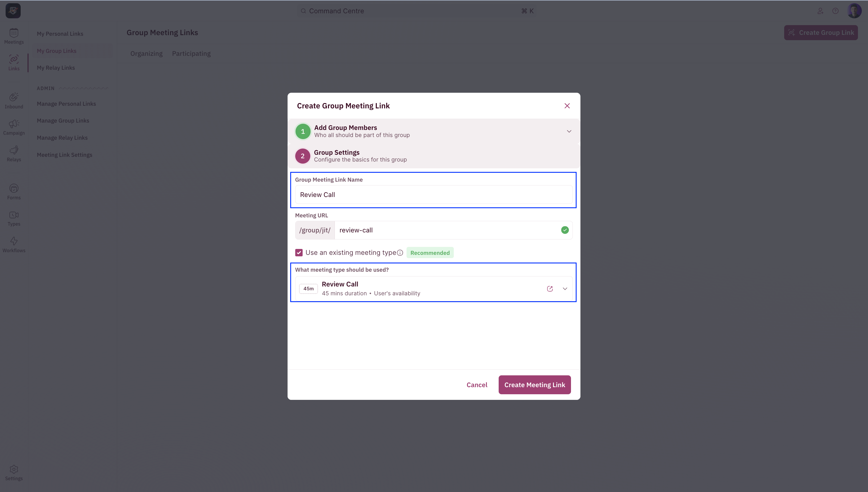Click the Recommended badge
This screenshot has height=492, width=868.
click(430, 253)
